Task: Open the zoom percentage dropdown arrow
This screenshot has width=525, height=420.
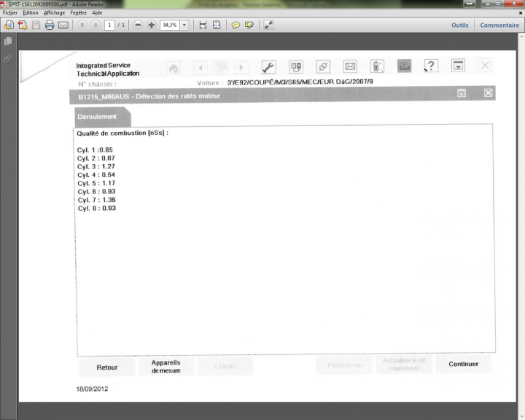Action: click(184, 25)
